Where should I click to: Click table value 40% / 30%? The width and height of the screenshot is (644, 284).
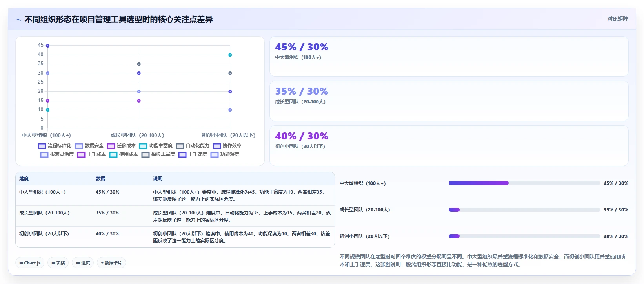[107, 234]
